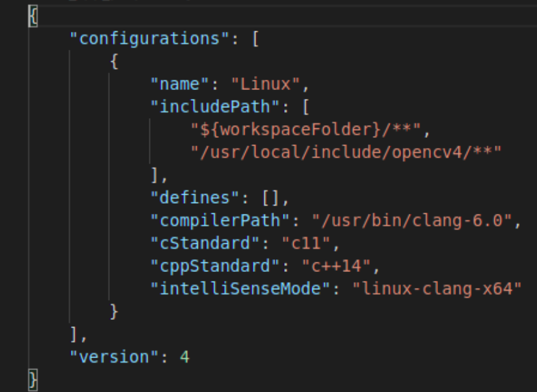This screenshot has width=537, height=392.
Task: Click the empty brackets after "defines"
Action: (271, 198)
